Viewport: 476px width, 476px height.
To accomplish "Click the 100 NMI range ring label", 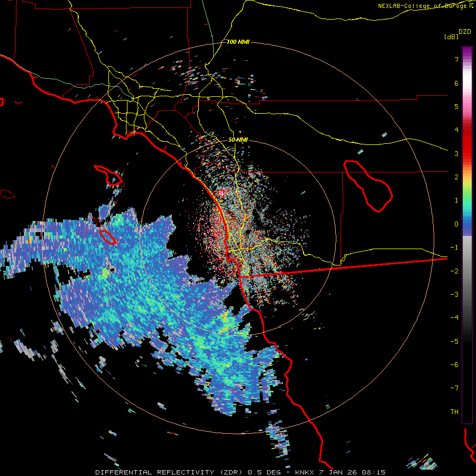I will pos(238,42).
